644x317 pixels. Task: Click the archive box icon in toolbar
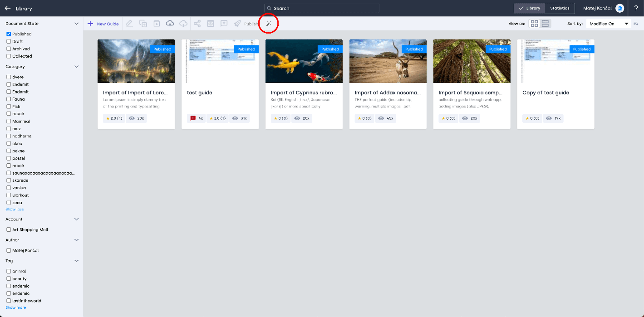[x=157, y=24]
